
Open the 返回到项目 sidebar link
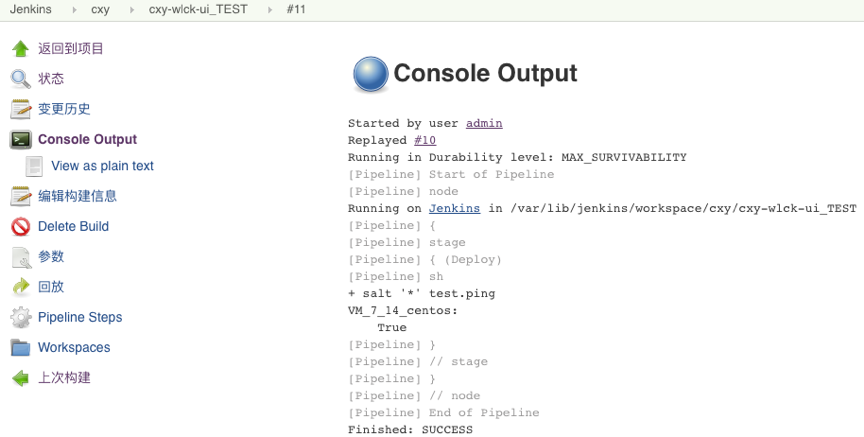point(71,49)
